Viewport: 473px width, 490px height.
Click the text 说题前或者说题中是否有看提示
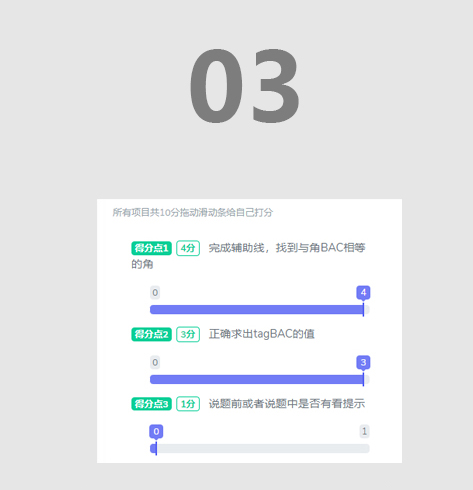(x=287, y=404)
